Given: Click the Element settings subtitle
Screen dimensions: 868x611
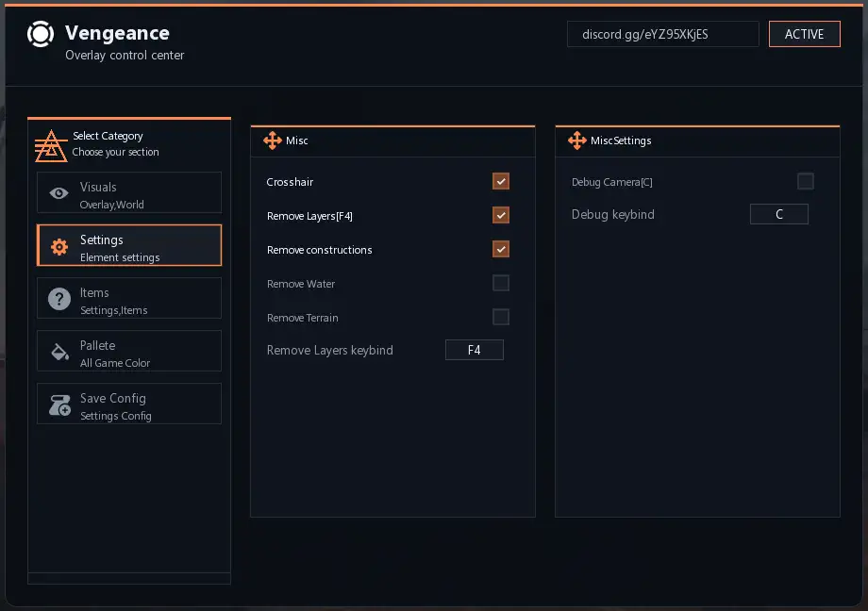Looking at the screenshot, I should point(120,257).
